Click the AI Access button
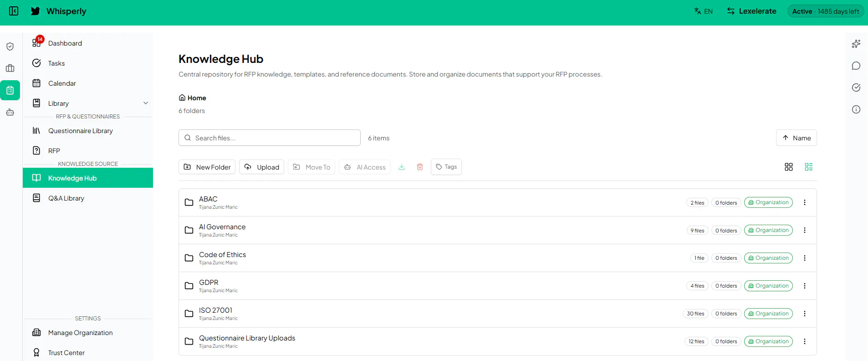Screen dimensions: 868x361 click(365, 167)
